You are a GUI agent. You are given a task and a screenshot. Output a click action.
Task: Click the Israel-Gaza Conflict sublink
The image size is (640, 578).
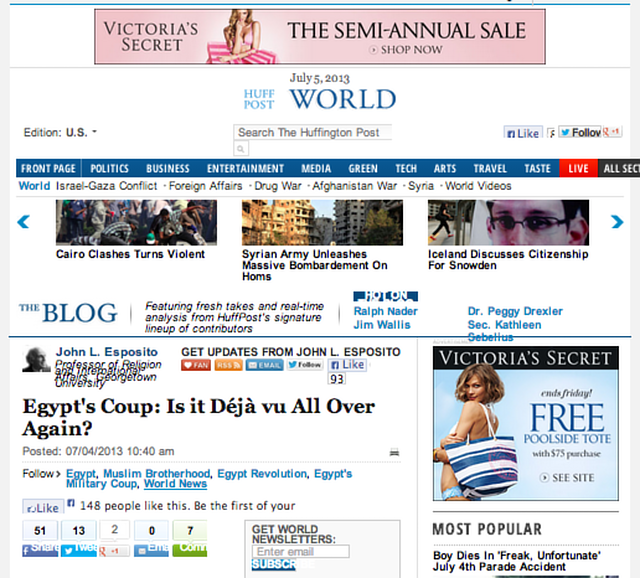(106, 186)
